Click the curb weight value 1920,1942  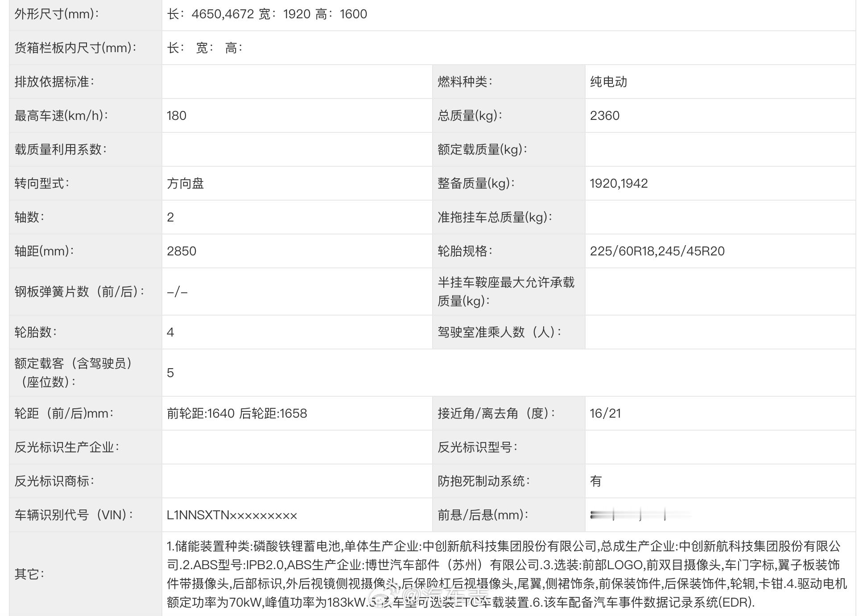pyautogui.click(x=618, y=183)
